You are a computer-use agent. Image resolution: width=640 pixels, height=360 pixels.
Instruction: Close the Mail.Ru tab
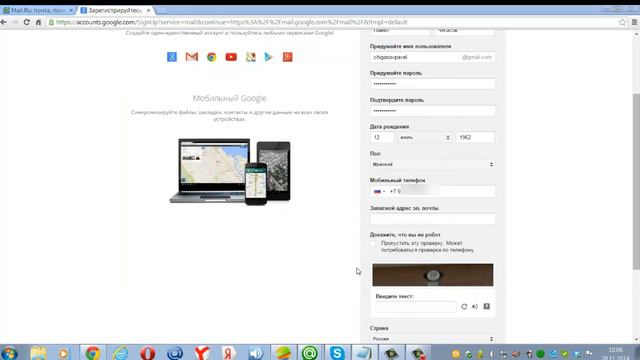71,10
